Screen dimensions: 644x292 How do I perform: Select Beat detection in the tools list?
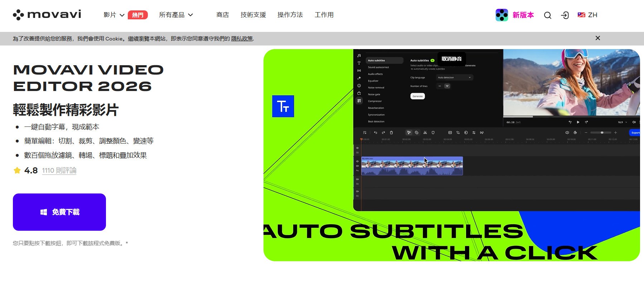[376, 121]
